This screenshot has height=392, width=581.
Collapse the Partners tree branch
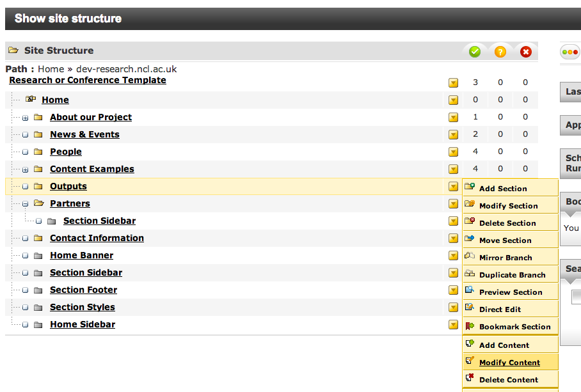(25, 204)
